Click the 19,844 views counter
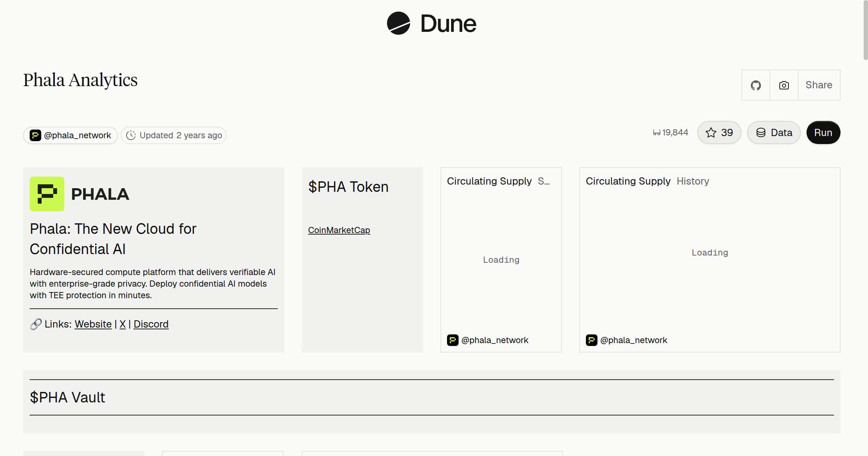This screenshot has height=456, width=868. (x=670, y=132)
